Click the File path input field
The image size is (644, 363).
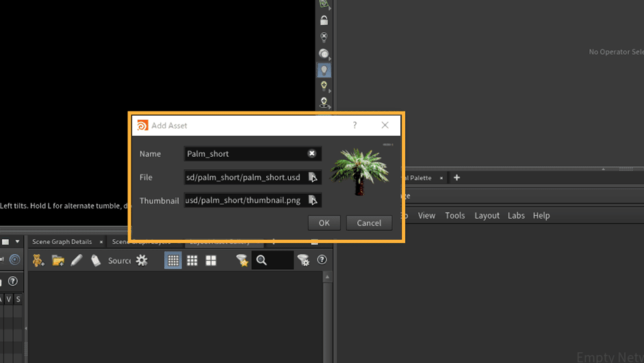click(x=245, y=177)
